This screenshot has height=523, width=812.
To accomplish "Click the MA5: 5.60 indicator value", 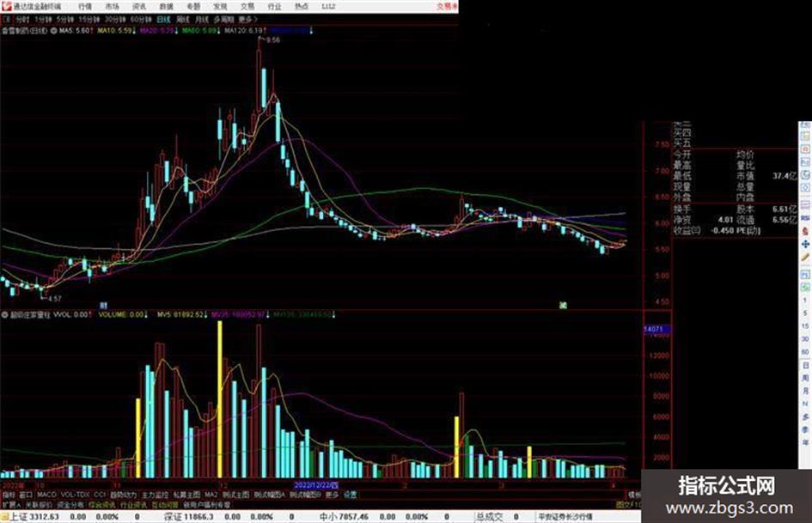I will (x=76, y=31).
